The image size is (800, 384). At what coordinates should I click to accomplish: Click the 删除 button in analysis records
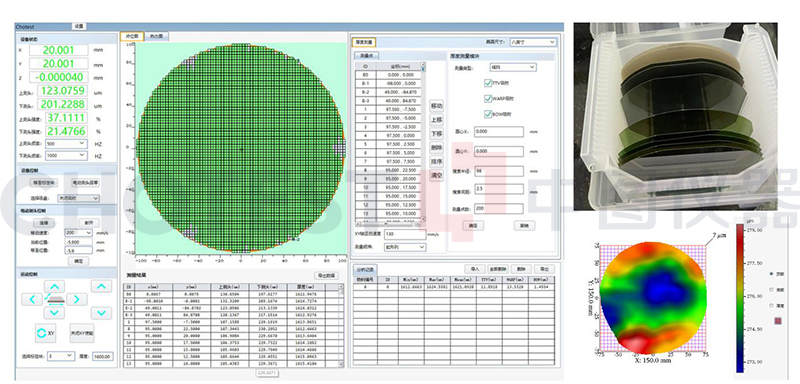[521, 269]
